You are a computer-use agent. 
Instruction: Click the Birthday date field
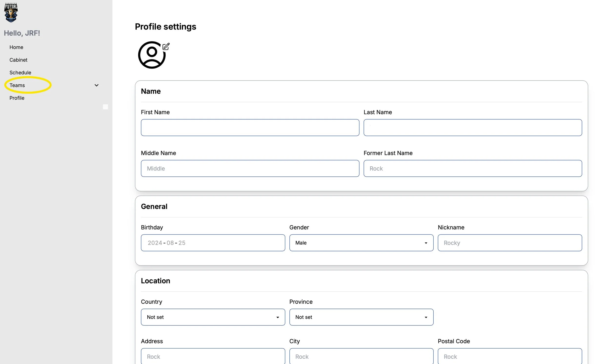(213, 243)
